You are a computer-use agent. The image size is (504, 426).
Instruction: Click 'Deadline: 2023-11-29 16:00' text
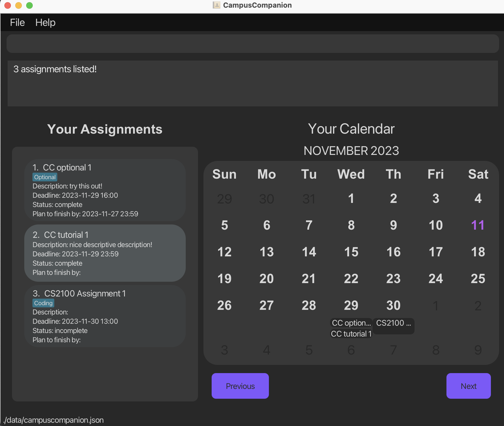pyautogui.click(x=75, y=195)
